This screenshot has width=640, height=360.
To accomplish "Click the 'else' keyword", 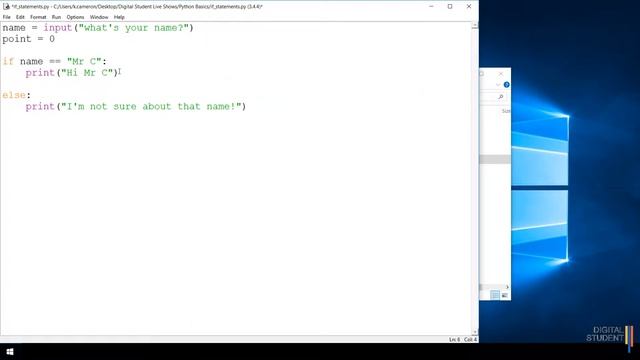I will [14, 95].
